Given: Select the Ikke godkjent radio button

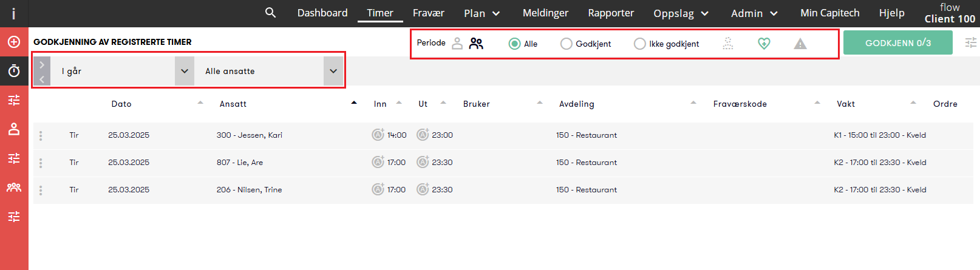Looking at the screenshot, I should point(639,44).
